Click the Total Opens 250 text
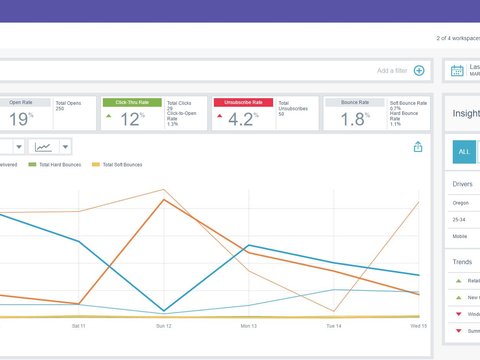Screen dimensions: 480x360 pyautogui.click(x=68, y=106)
